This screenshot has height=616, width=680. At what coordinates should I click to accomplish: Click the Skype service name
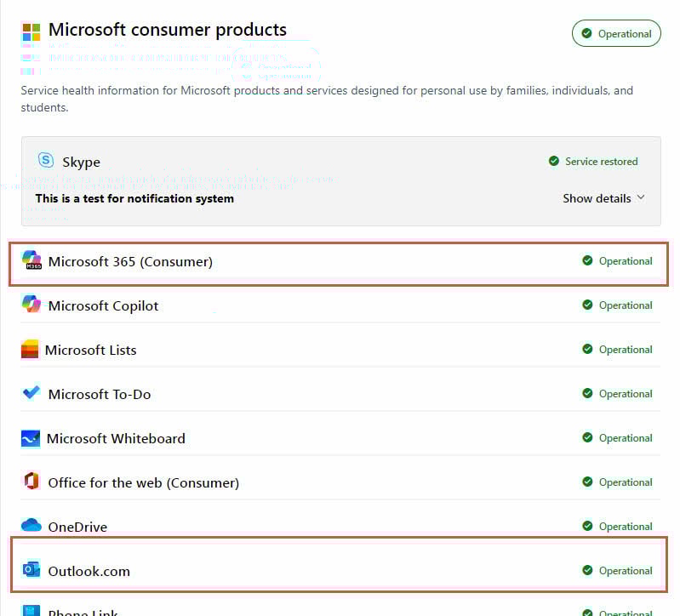click(x=81, y=163)
